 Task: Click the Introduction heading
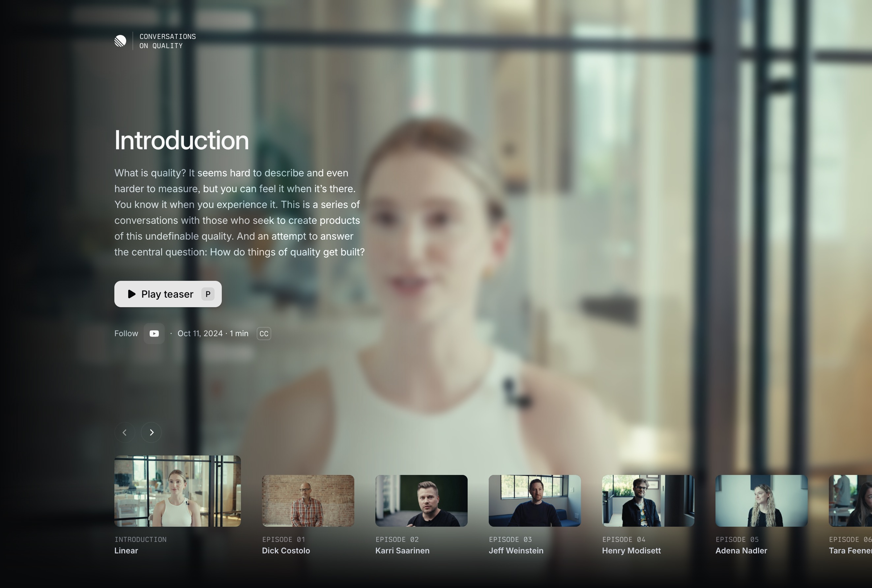tap(182, 141)
